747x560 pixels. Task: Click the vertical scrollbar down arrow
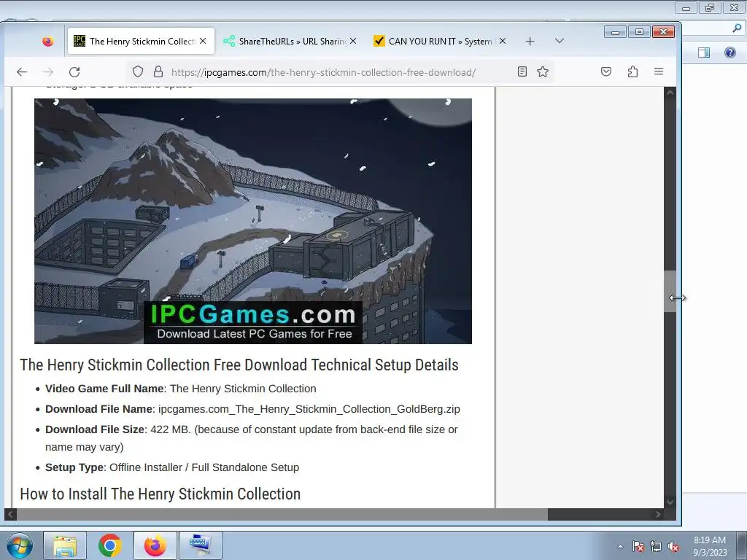[670, 502]
